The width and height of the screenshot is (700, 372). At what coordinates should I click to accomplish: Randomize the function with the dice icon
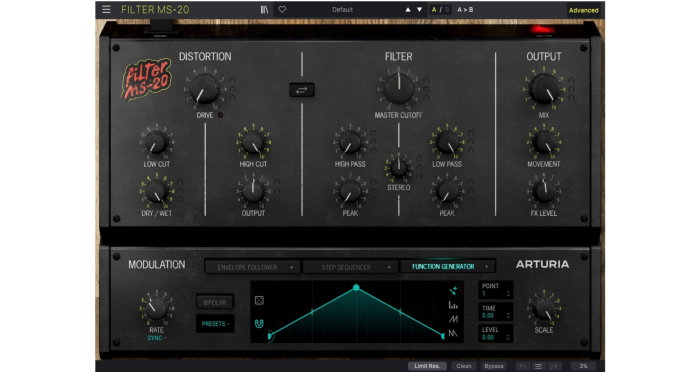(x=259, y=301)
